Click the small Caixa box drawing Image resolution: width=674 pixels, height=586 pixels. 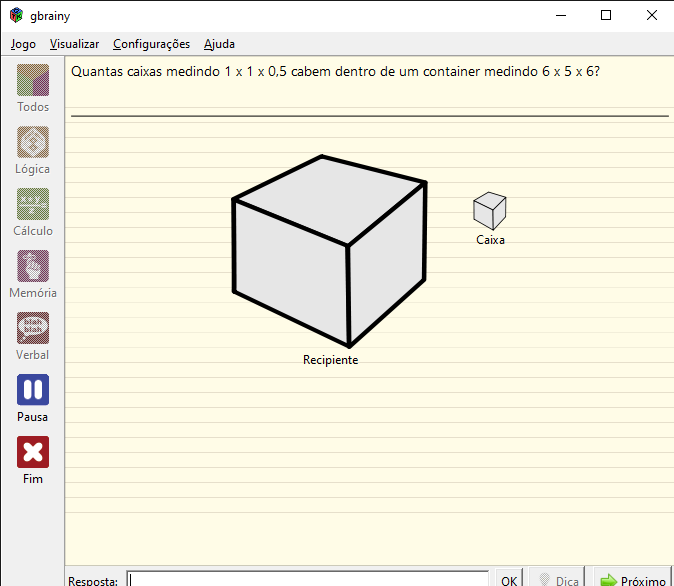click(x=489, y=210)
